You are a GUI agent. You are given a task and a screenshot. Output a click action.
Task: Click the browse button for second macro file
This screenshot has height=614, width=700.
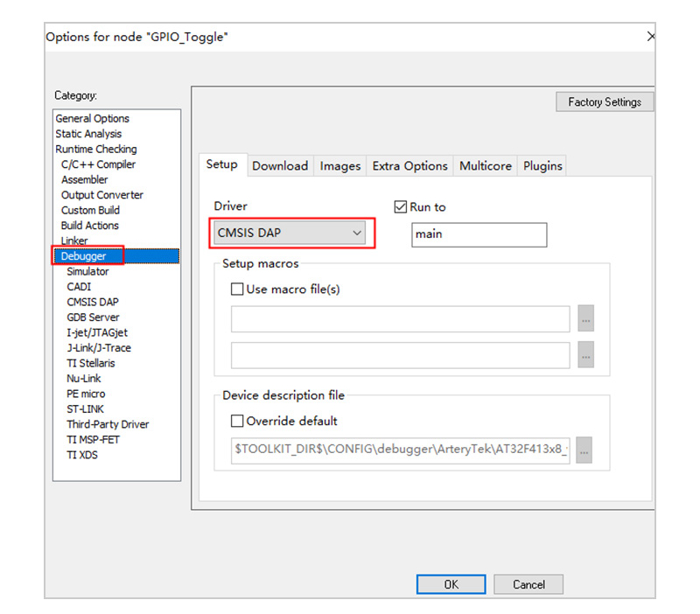coord(586,355)
